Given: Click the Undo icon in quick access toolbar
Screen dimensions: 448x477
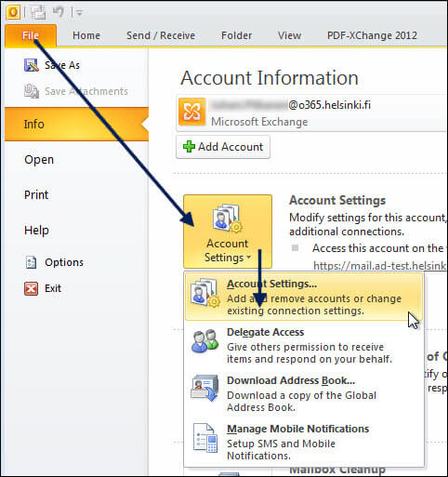Looking at the screenshot, I should click(58, 12).
